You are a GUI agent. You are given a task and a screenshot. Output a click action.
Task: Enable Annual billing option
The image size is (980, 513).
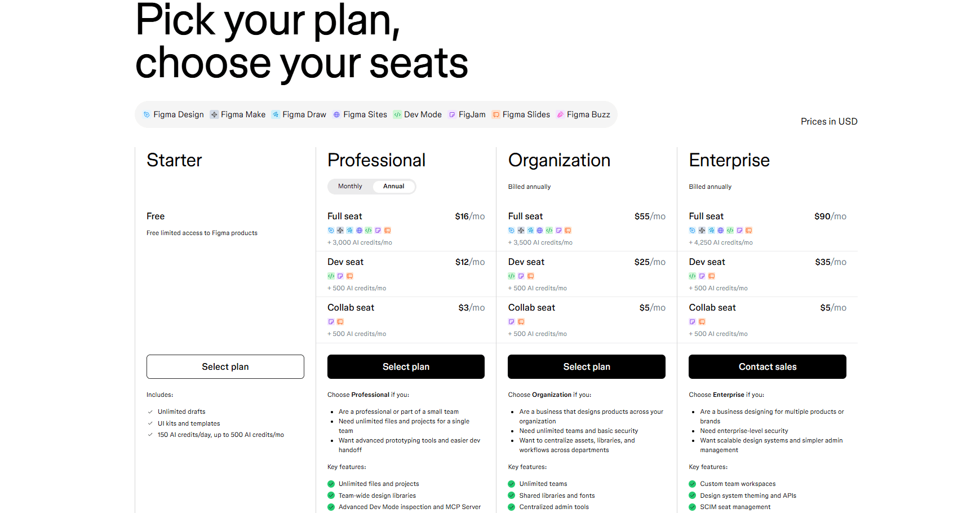tap(393, 186)
